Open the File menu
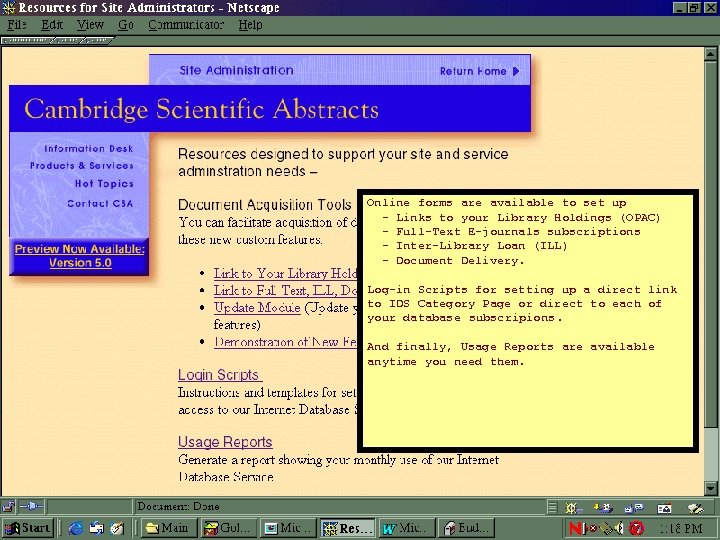This screenshot has width=720, height=540. (17, 25)
